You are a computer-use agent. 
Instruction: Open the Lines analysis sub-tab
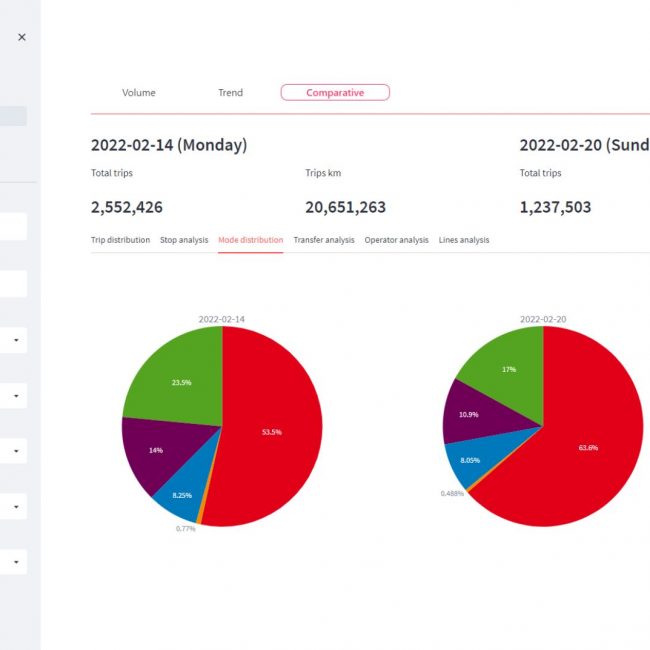464,240
